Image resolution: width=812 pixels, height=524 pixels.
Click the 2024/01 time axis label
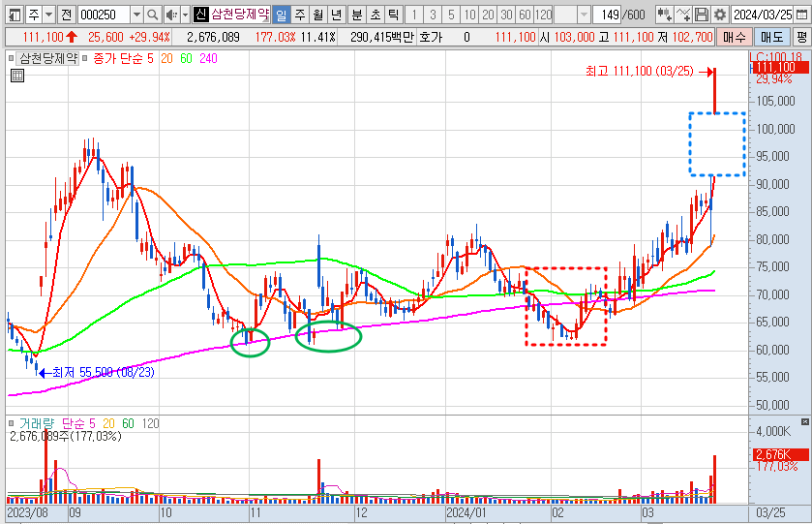[x=466, y=513]
